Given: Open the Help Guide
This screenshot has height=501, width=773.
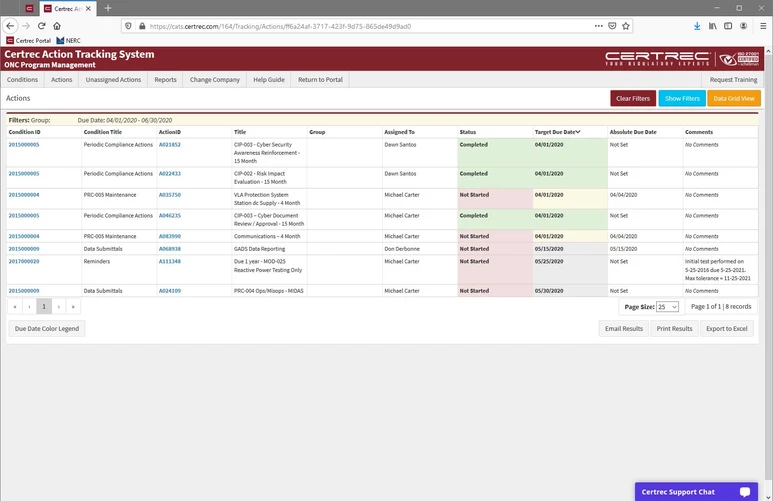Looking at the screenshot, I should click(269, 79).
